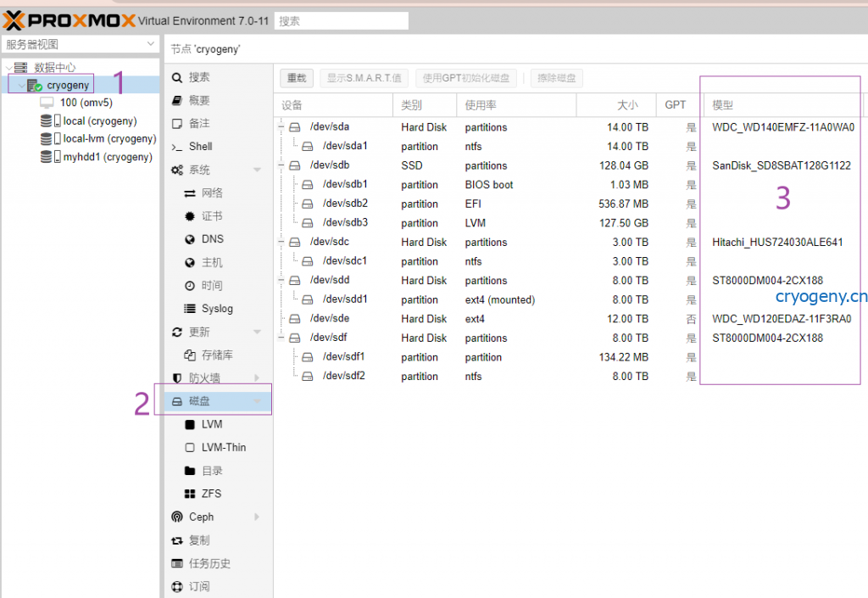Screen dimensions: 868x598
Task: Check for updates via 更新
Action: point(201,331)
